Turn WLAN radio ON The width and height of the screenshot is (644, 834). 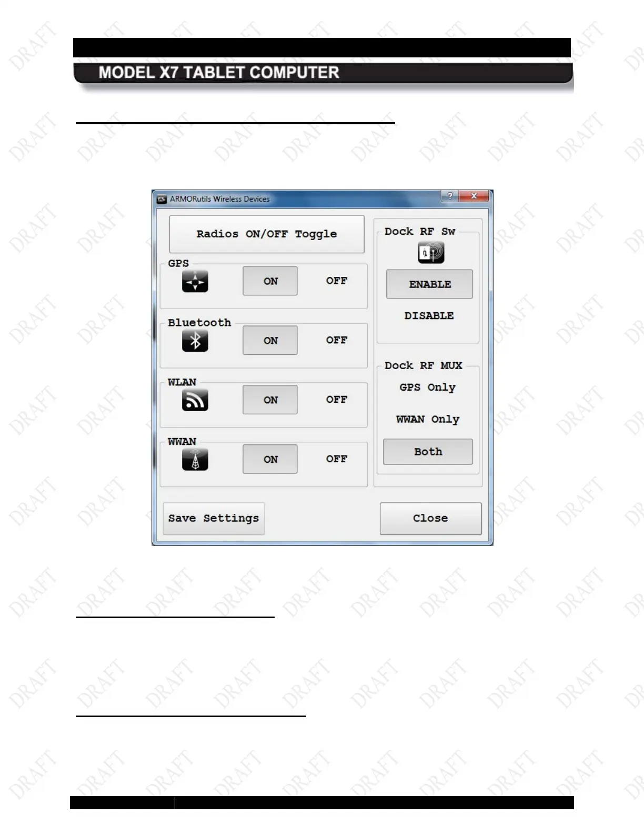point(270,400)
